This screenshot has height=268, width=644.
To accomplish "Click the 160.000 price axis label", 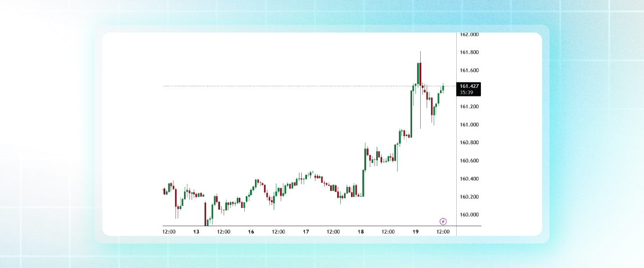I will [470, 215].
